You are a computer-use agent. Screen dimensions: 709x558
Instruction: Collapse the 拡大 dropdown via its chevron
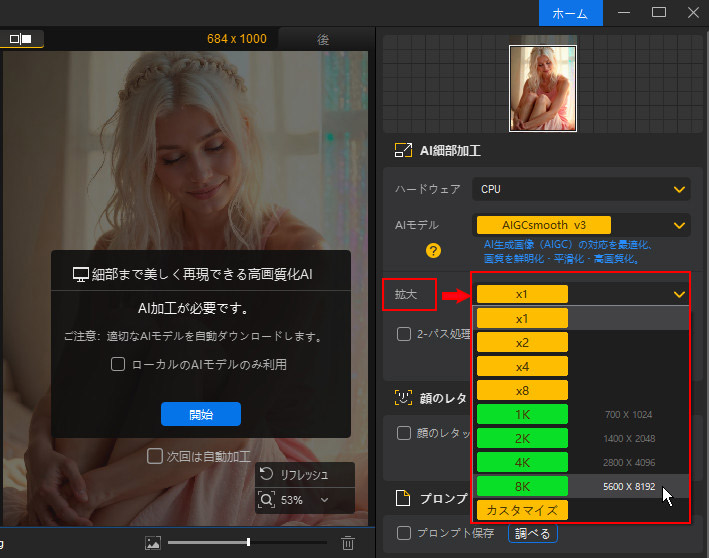[679, 294]
